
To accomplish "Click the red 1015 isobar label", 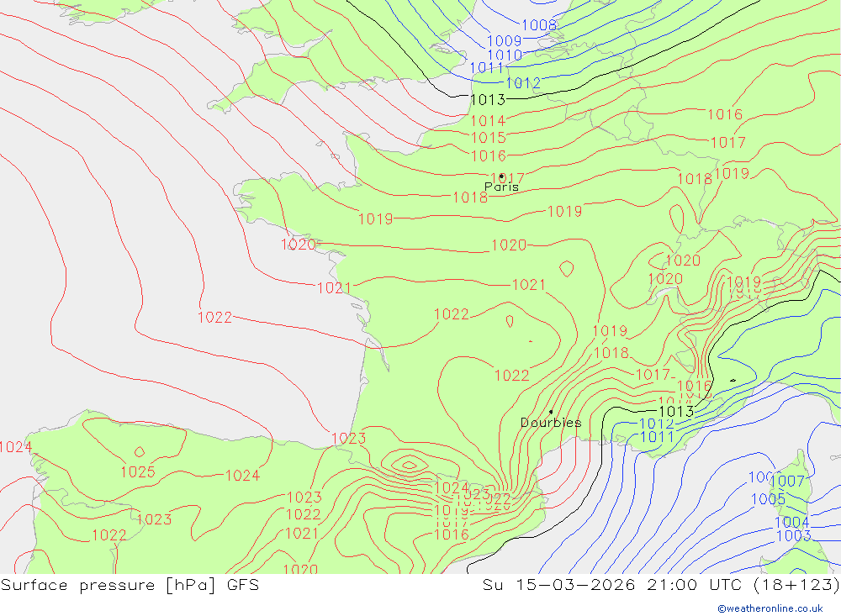I will tap(488, 138).
